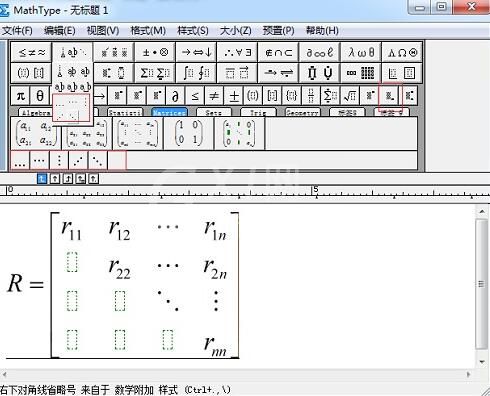Switch to the Sets tab

[214, 113]
